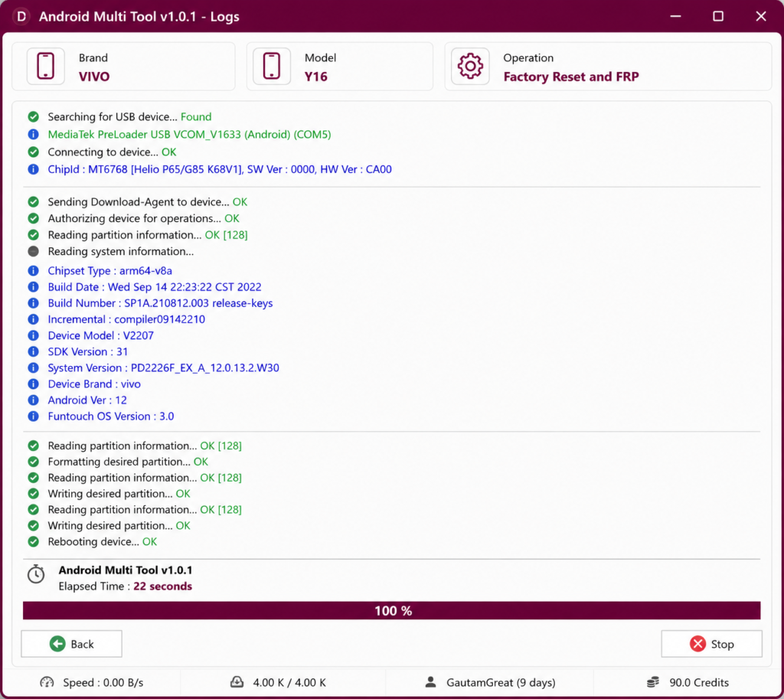Click the Model phone icon
Viewport: 784px width, 699px height.
272,66
